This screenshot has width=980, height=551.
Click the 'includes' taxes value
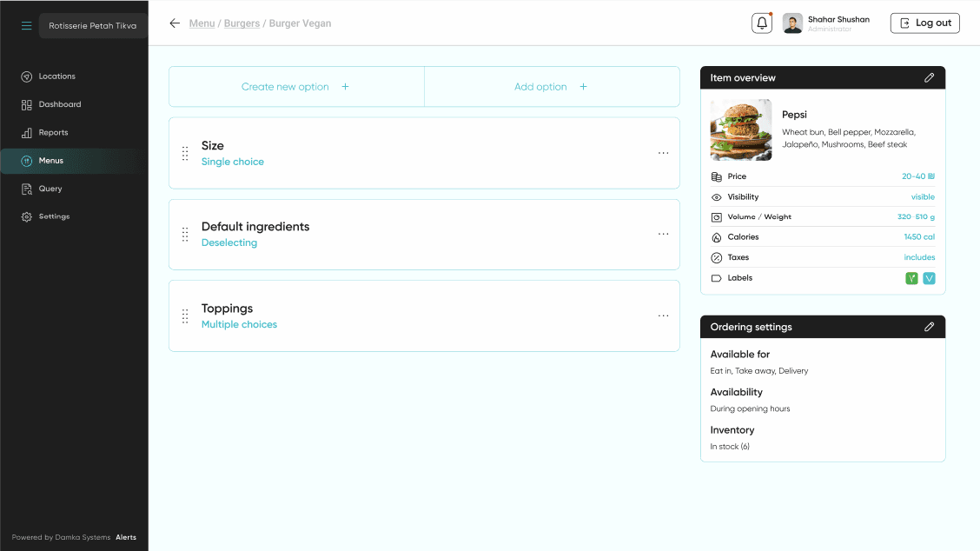coord(919,257)
